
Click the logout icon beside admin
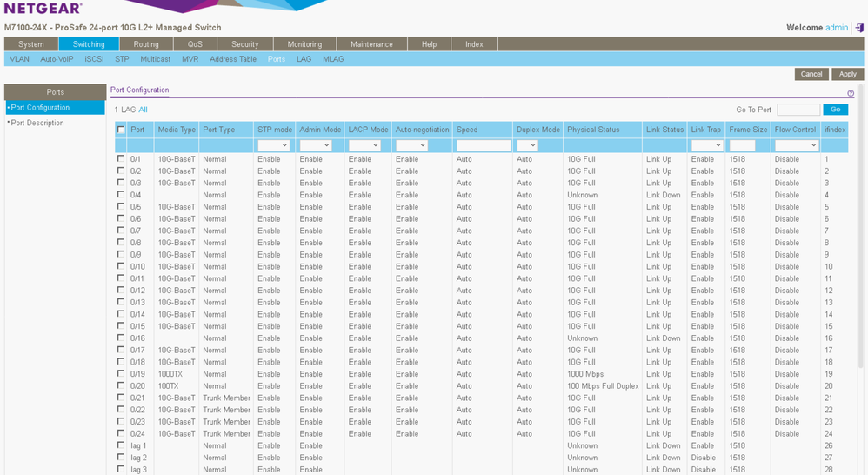point(859,28)
